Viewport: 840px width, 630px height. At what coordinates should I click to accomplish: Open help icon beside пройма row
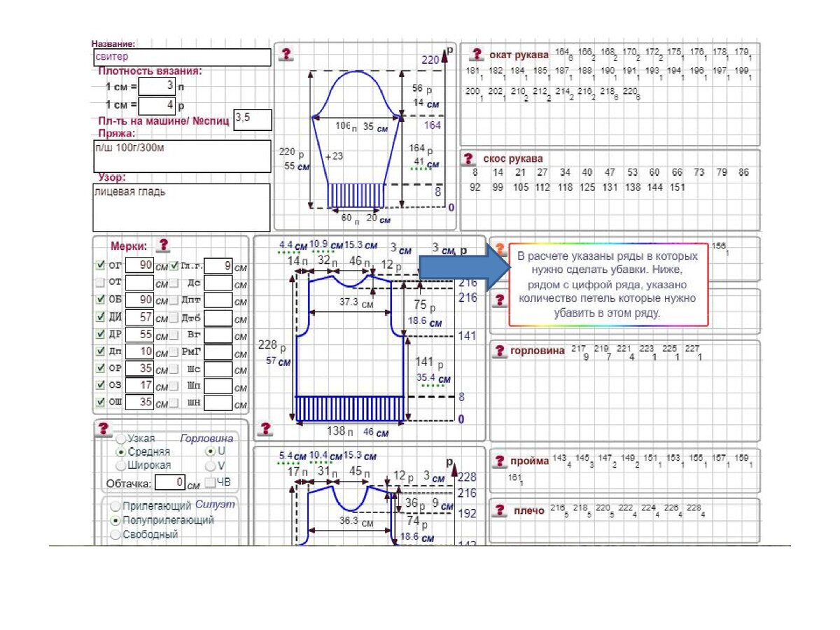[499, 461]
